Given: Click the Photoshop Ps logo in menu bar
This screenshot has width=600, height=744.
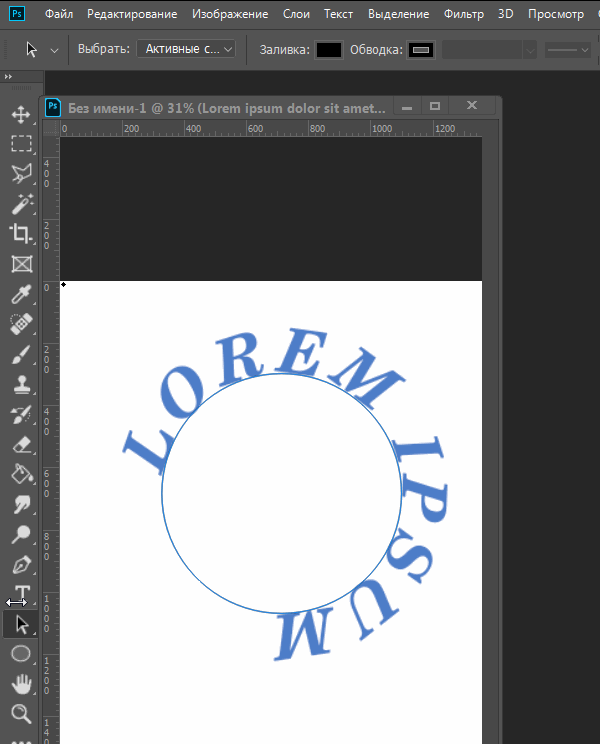Looking at the screenshot, I should [x=17, y=13].
